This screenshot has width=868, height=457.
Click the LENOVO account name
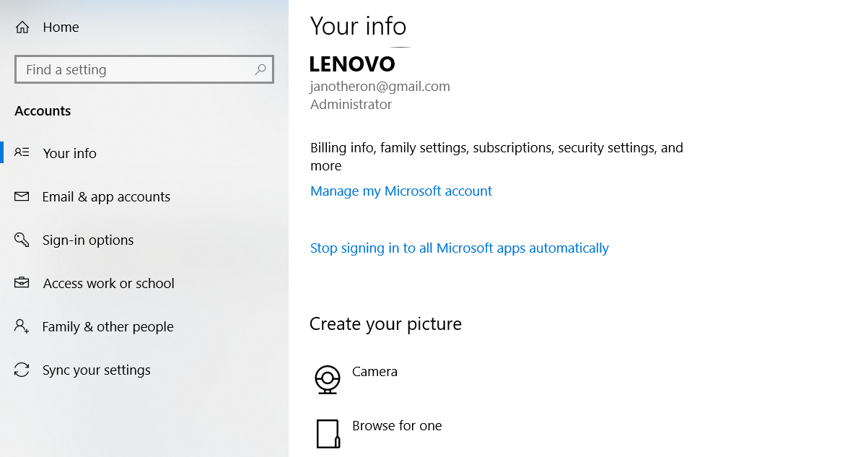[x=352, y=64]
